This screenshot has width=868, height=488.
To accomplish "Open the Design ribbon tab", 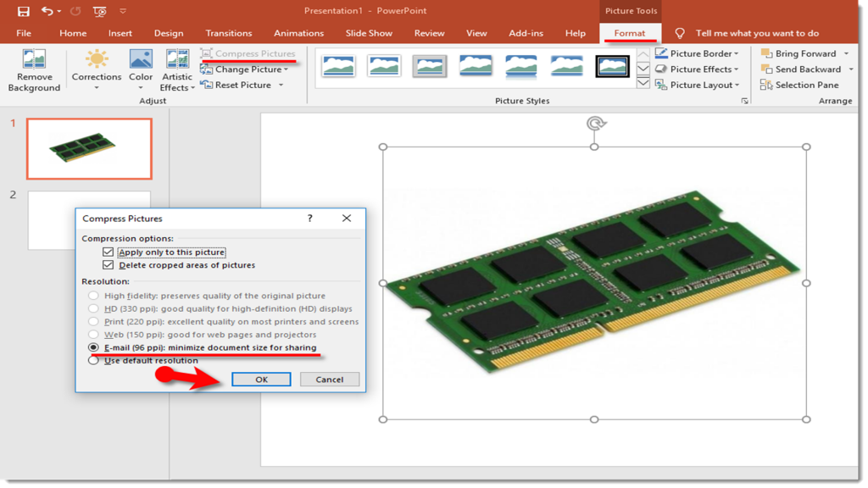I will 168,32.
